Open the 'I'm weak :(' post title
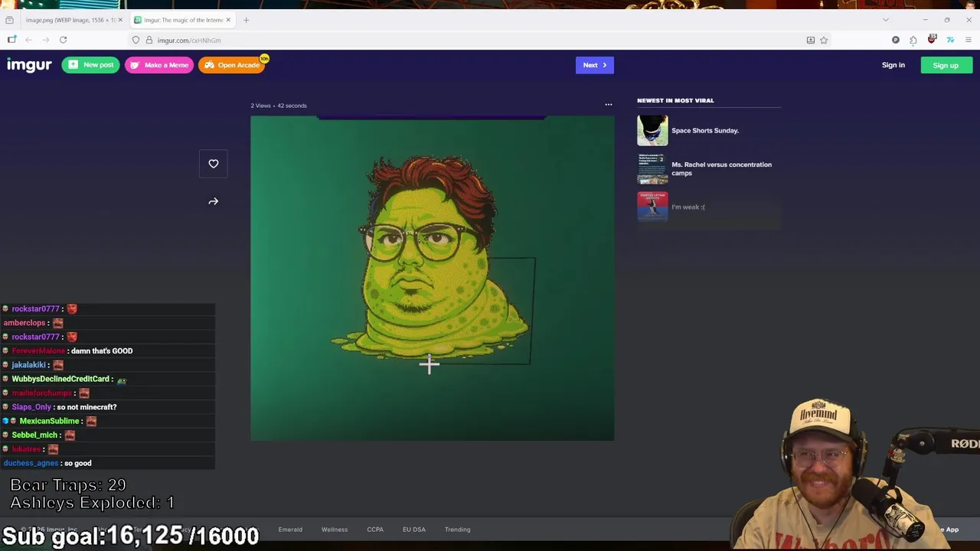980x551 pixels. 688,207
